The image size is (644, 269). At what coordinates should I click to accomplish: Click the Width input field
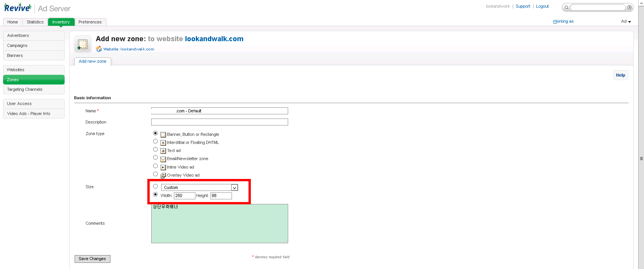(x=185, y=196)
